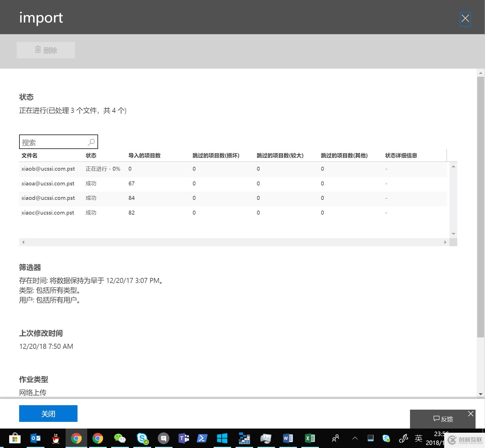Click panel scrollbar down arrow
The height and width of the screenshot is (448, 485).
[481, 394]
